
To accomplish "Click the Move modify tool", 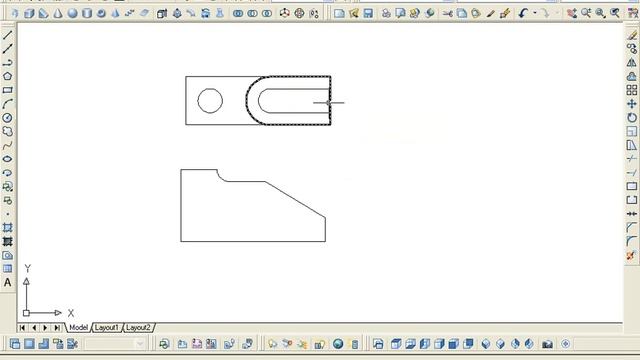I will (x=632, y=104).
